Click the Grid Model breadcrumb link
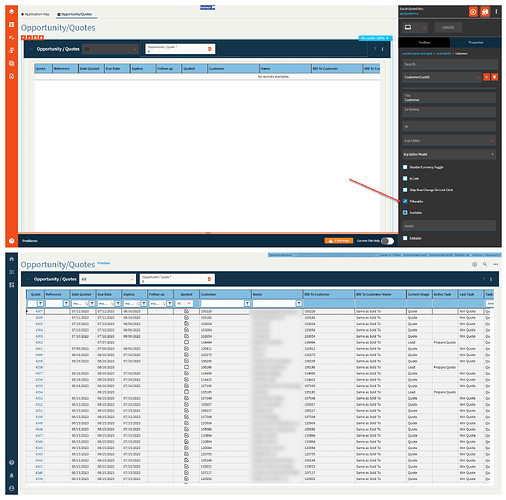Image resolution: width=506 pixels, height=500 pixels. click(443, 53)
